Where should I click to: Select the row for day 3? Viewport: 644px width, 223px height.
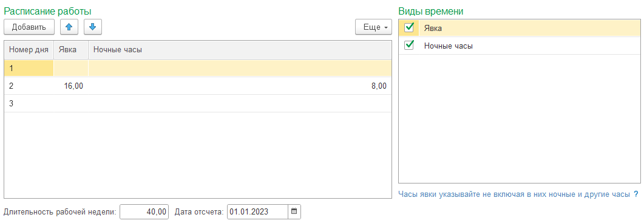(x=197, y=103)
